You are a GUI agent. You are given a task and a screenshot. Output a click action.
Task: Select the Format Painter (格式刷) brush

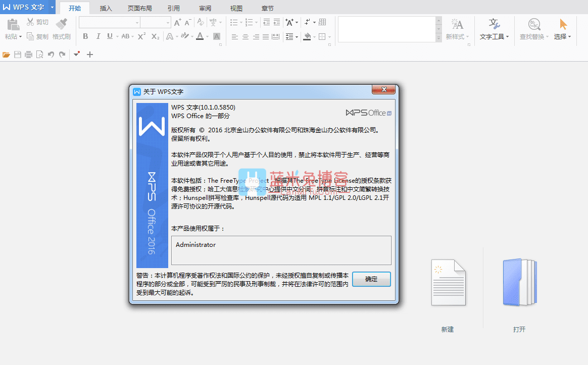tap(62, 29)
